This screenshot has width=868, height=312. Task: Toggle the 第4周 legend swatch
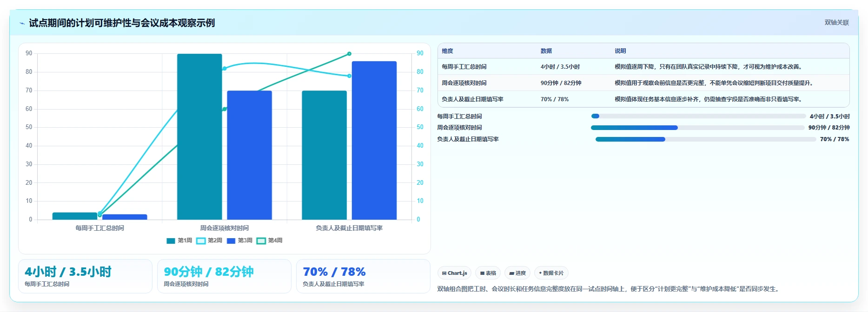coord(261,240)
